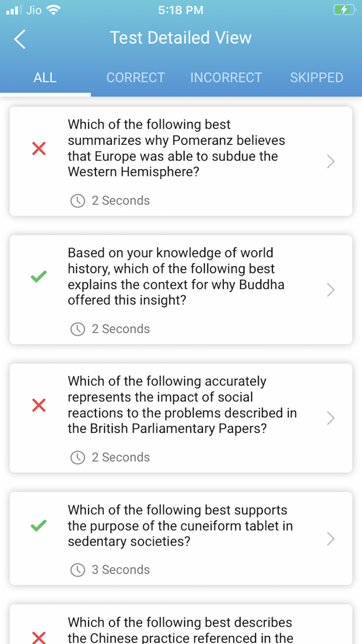The height and width of the screenshot is (644, 362).
Task: Tap the battery charging icon
Action: pos(344,10)
